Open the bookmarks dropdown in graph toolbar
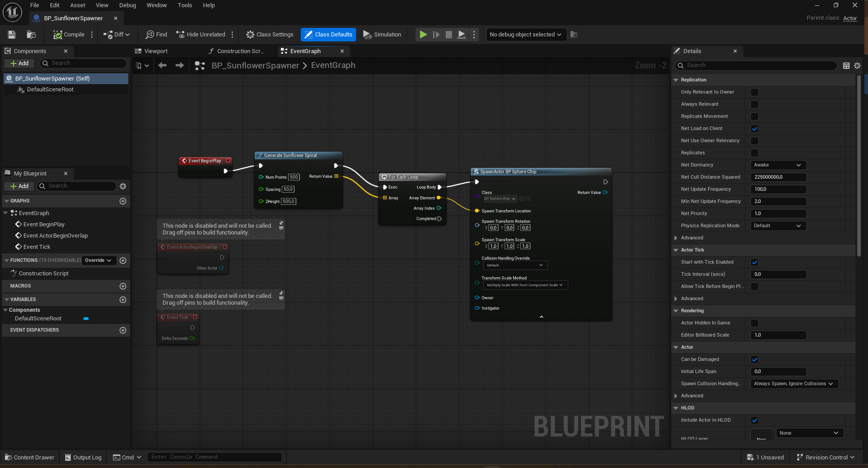The image size is (868, 468). point(142,66)
